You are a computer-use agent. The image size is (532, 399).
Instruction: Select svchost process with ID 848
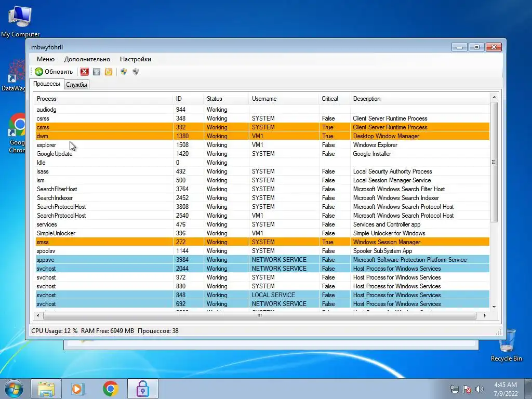coord(262,295)
